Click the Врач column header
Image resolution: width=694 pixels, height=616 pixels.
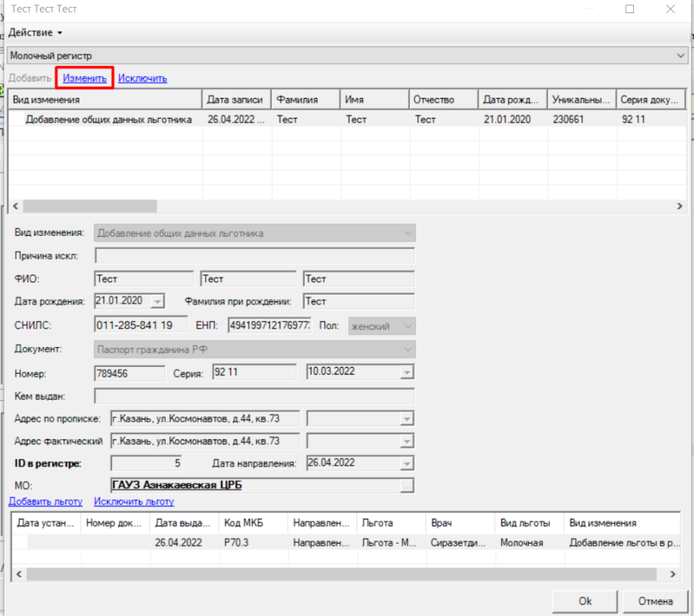click(460, 523)
